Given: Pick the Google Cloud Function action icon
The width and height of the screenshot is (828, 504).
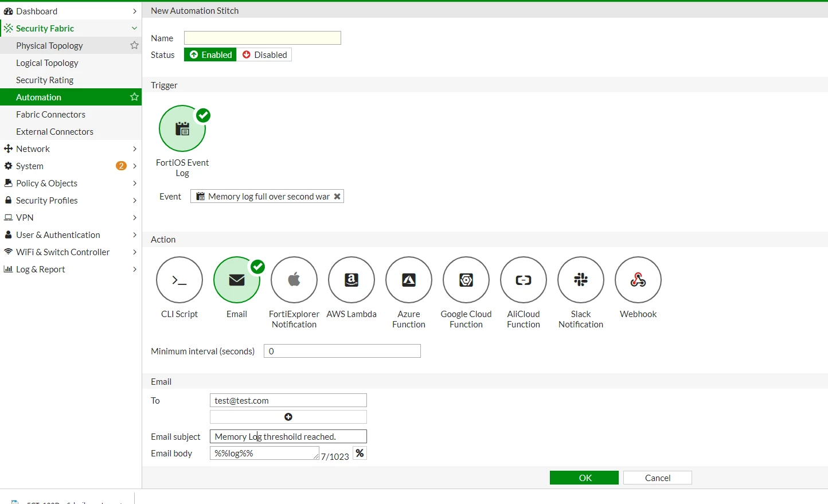Looking at the screenshot, I should pyautogui.click(x=466, y=280).
